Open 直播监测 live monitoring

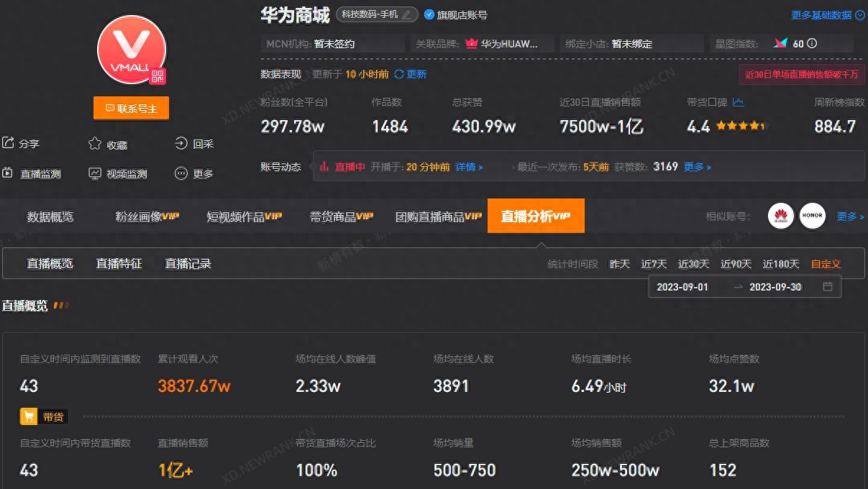(x=32, y=173)
